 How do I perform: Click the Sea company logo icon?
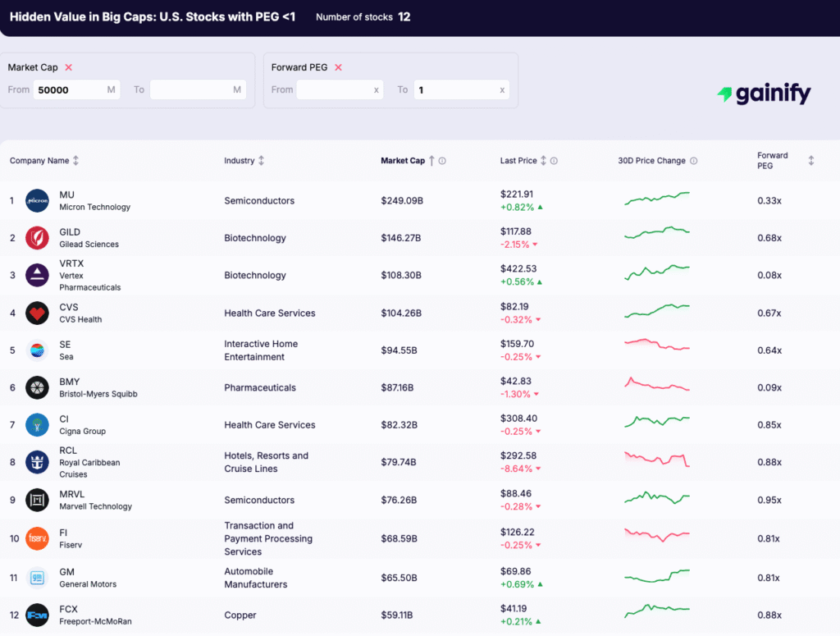click(x=36, y=350)
